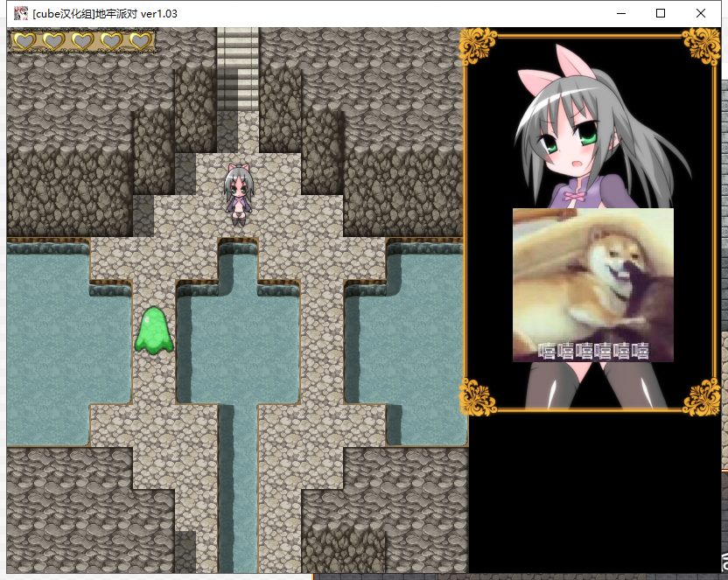Click the first heart in the health bar
Viewport: 728px width, 580px height.
tap(24, 40)
